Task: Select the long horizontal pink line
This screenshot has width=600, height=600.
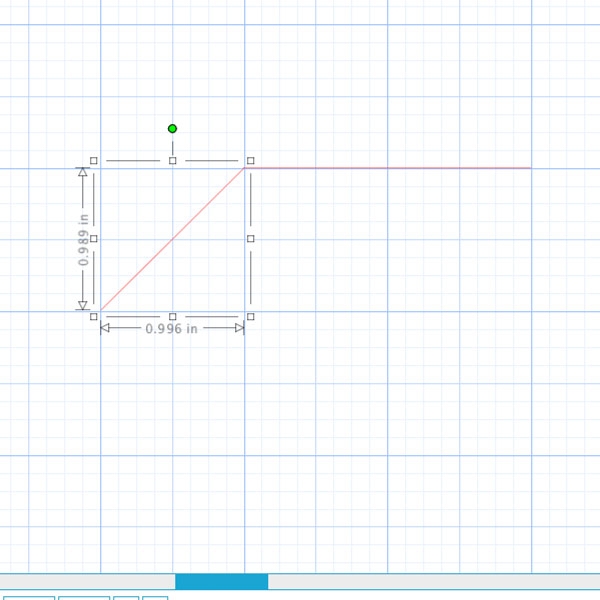Action: pos(400,168)
